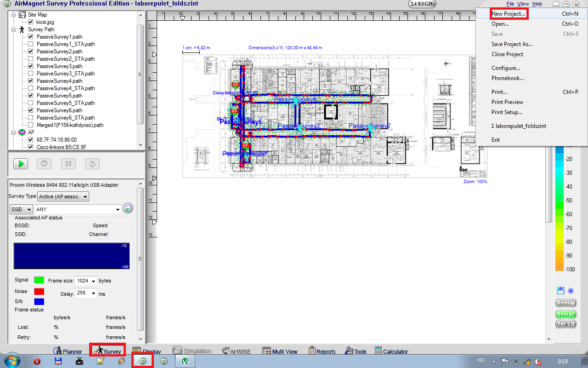Viewport: 588px width, 368px height.
Task: Click the notepad icon in taskbar
Action: (101, 361)
